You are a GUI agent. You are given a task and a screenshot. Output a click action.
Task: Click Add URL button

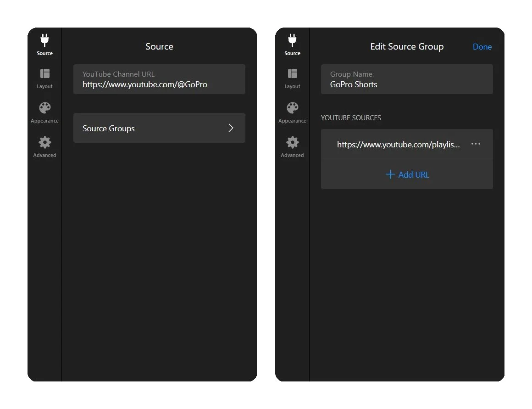[407, 174]
